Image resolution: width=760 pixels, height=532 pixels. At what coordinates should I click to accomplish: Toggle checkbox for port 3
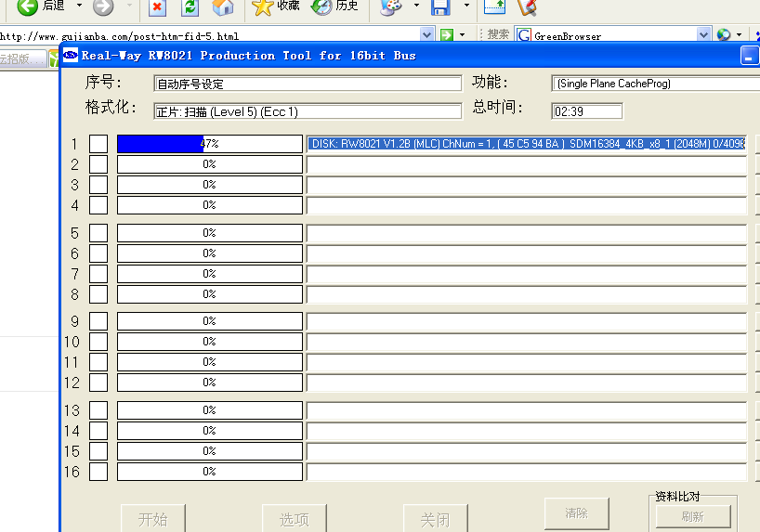click(98, 185)
